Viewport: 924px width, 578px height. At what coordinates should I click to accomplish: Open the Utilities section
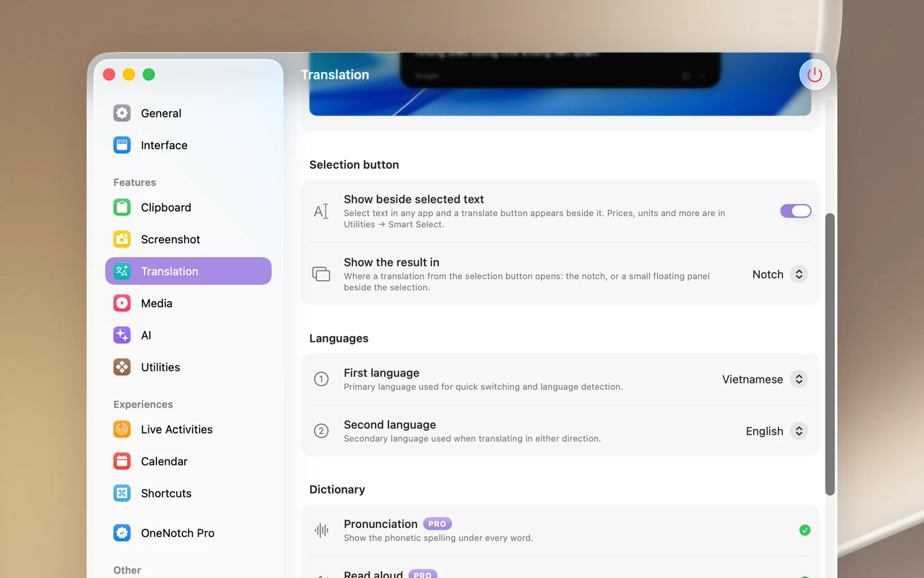click(188, 367)
